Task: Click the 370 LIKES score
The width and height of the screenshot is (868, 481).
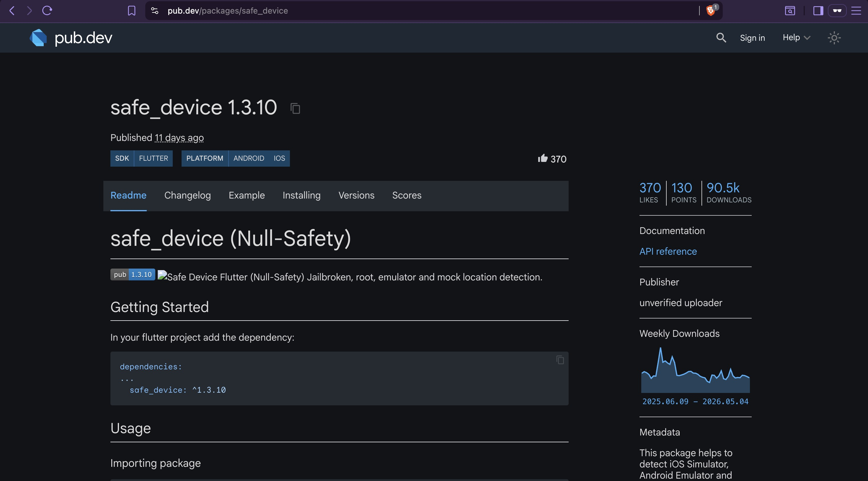Action: click(650, 193)
